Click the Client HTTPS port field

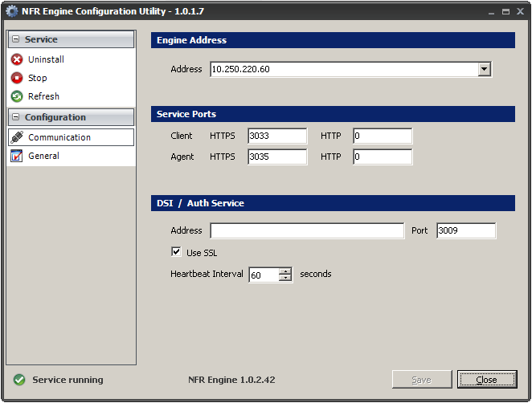[x=277, y=136]
